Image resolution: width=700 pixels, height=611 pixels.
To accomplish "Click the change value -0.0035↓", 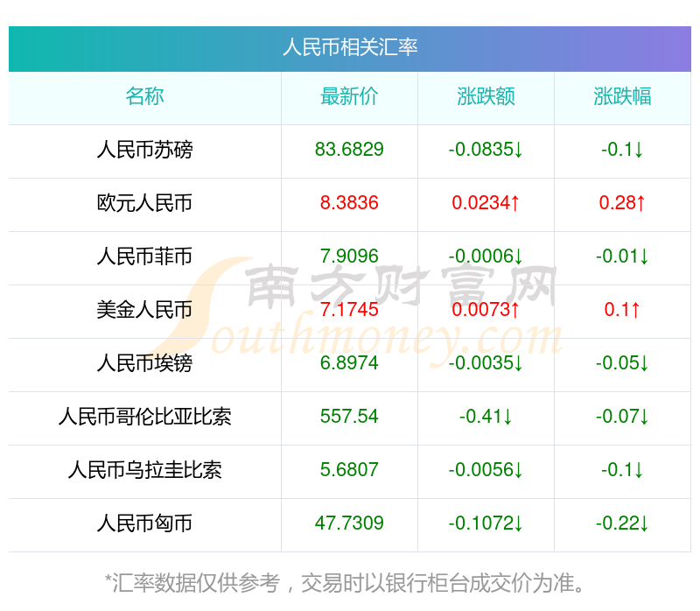I will click(486, 363).
